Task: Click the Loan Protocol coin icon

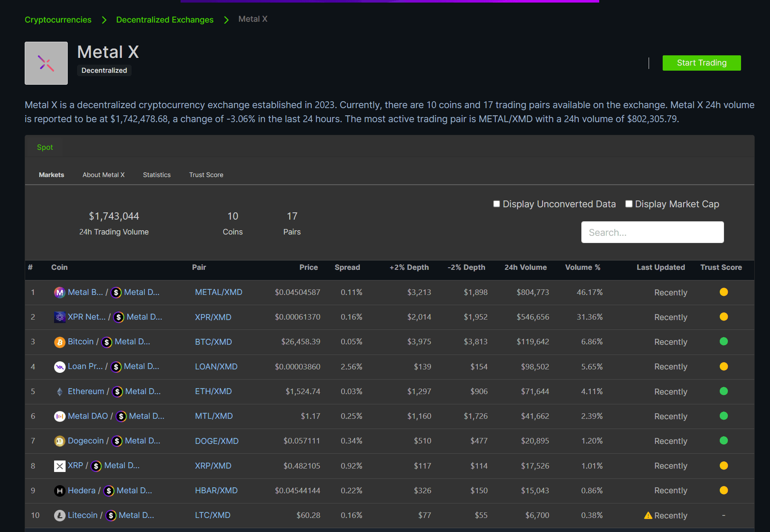Action: 60,366
